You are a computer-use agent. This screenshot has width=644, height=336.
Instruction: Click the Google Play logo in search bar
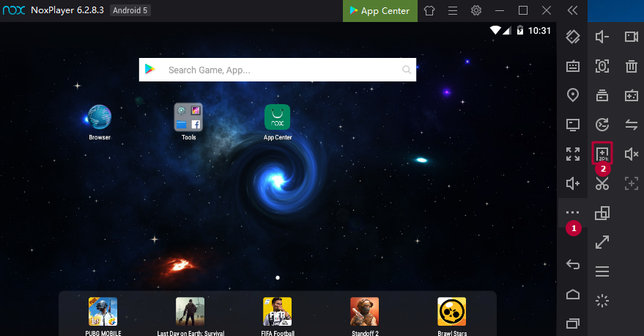click(x=149, y=70)
